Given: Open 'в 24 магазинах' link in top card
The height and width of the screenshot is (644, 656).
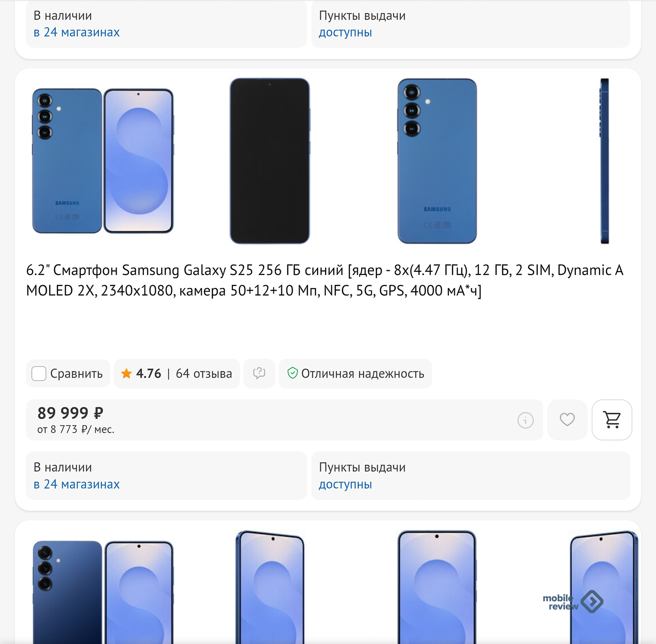Looking at the screenshot, I should coord(77,32).
